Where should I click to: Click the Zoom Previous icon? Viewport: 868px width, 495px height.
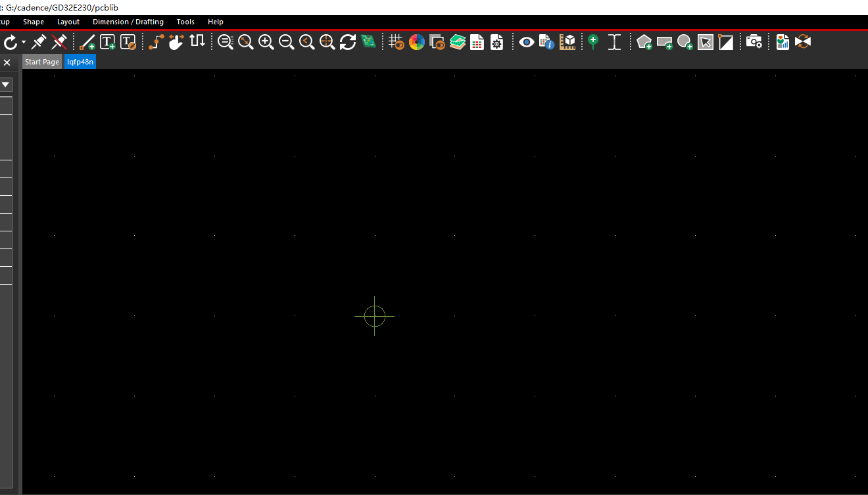[x=307, y=42]
